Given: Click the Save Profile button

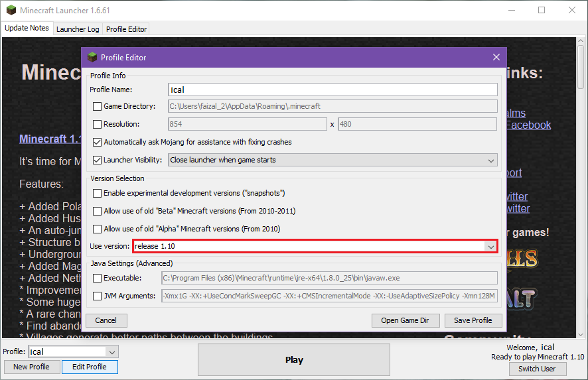Looking at the screenshot, I should point(473,320).
